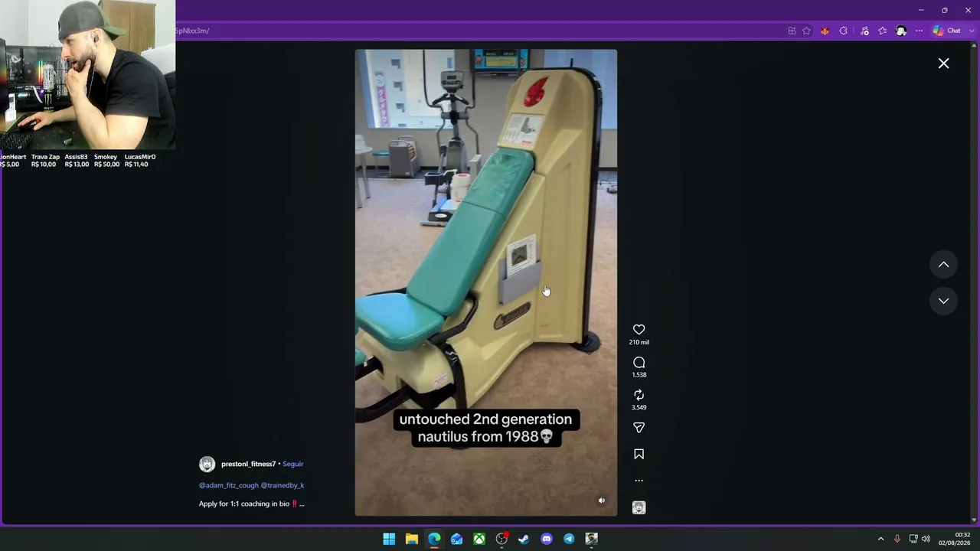Expand the caption with the ellipsis

coord(302,504)
